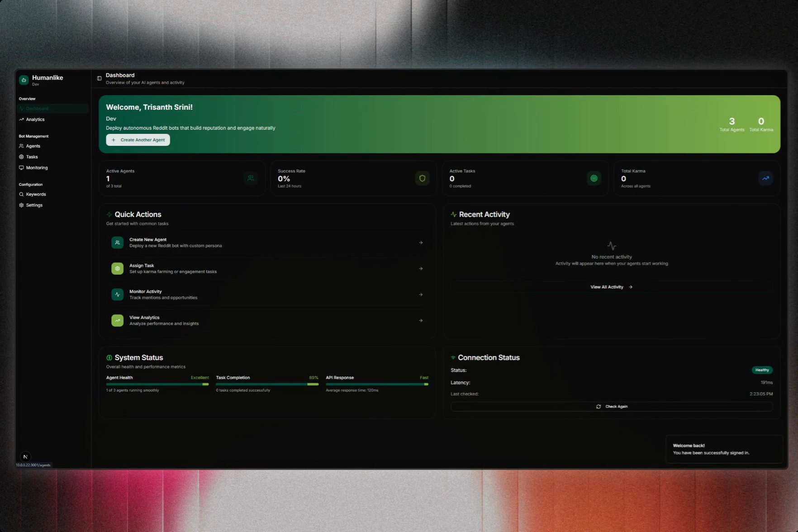Toggle the sidebar collapse icon
The height and width of the screenshot is (532, 798).
[x=99, y=78]
